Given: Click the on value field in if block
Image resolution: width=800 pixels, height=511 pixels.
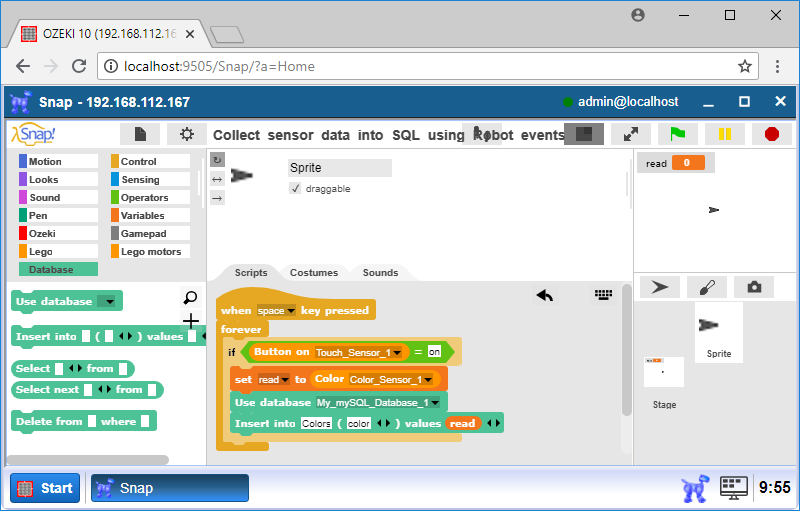Looking at the screenshot, I should (x=434, y=352).
